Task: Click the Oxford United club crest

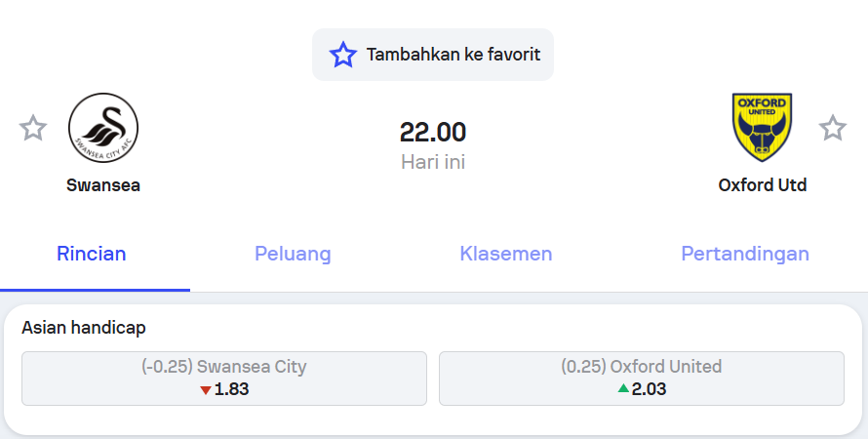Action: pyautogui.click(x=762, y=128)
